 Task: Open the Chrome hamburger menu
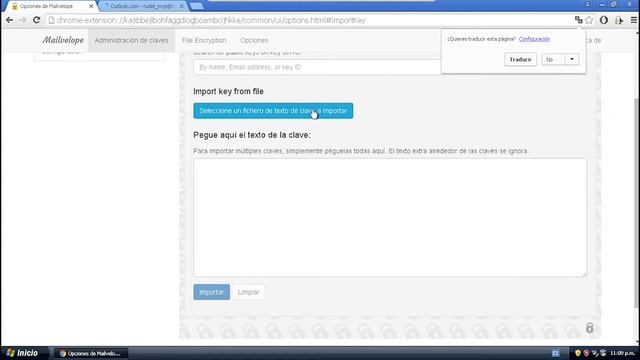(x=633, y=20)
